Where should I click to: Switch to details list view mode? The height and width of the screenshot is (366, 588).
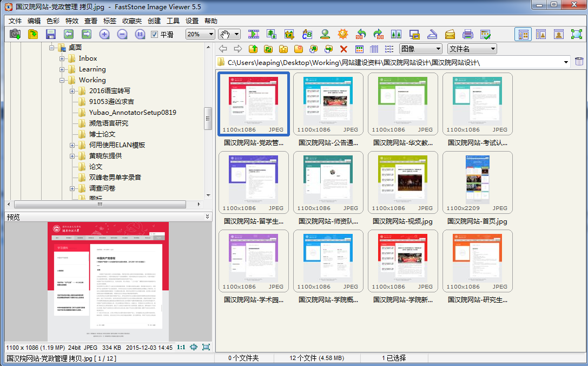(x=374, y=49)
